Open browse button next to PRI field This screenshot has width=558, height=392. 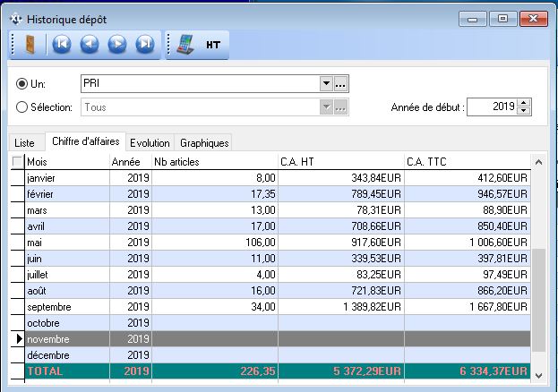pyautogui.click(x=340, y=84)
